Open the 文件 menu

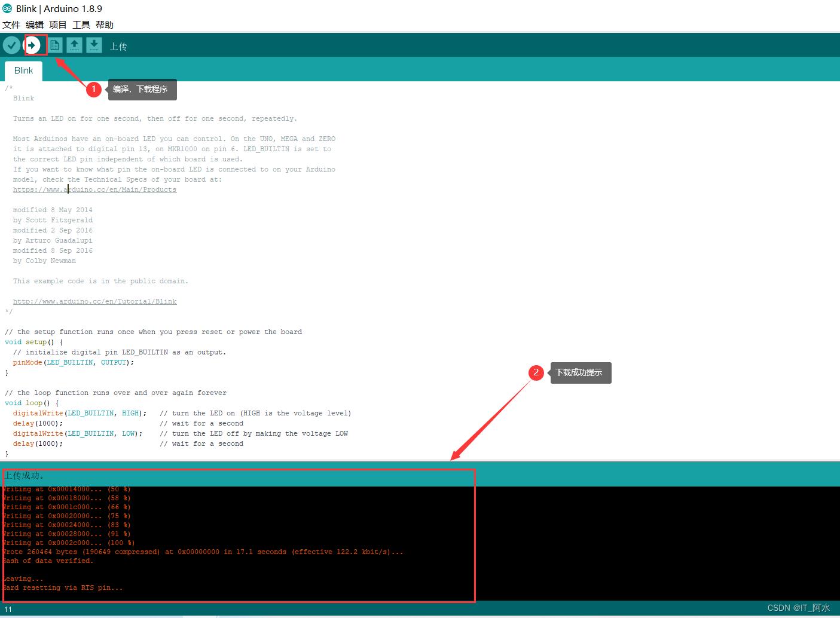[x=11, y=25]
